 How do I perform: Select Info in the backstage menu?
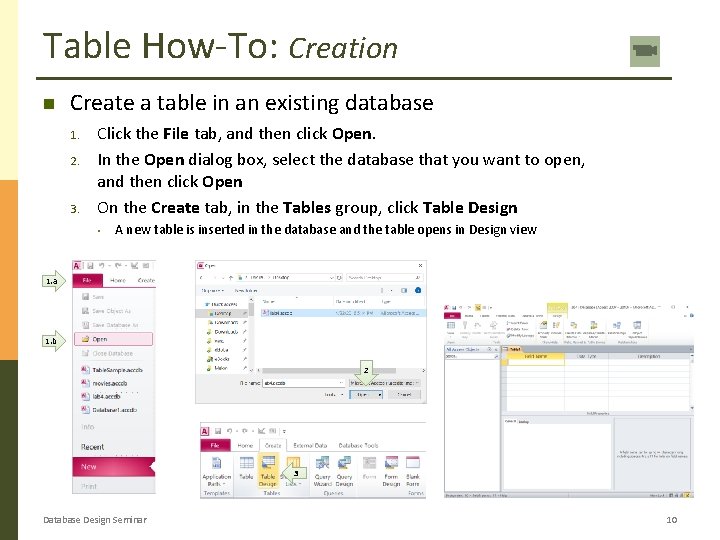87,427
